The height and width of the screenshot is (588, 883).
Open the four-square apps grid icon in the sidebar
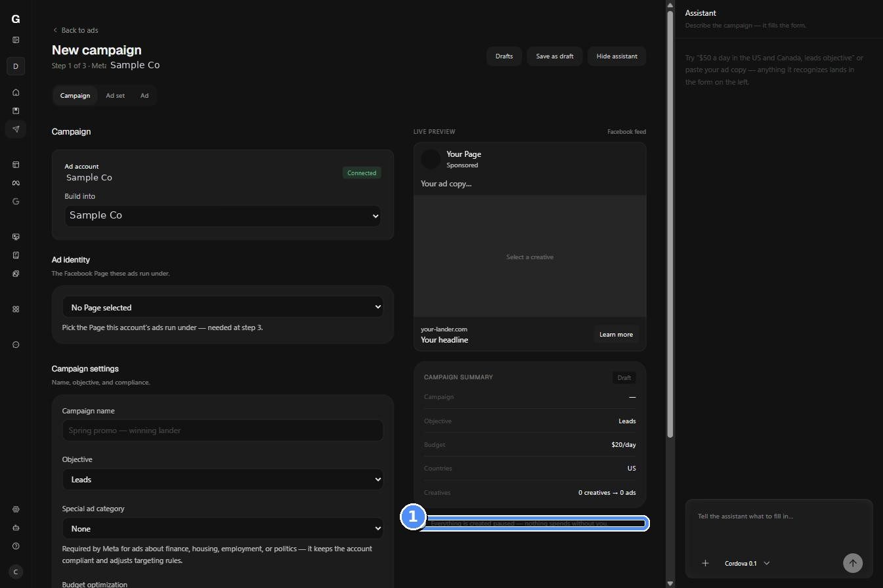(x=16, y=309)
